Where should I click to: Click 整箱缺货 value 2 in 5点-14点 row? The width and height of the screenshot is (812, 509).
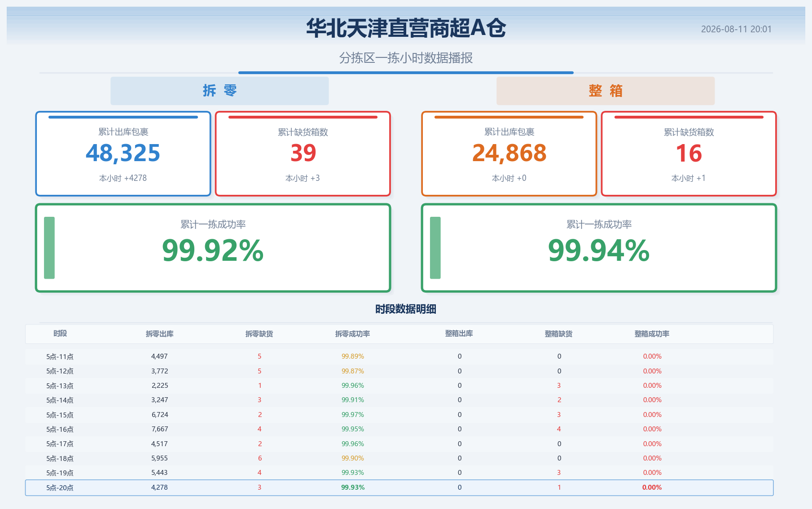point(559,400)
